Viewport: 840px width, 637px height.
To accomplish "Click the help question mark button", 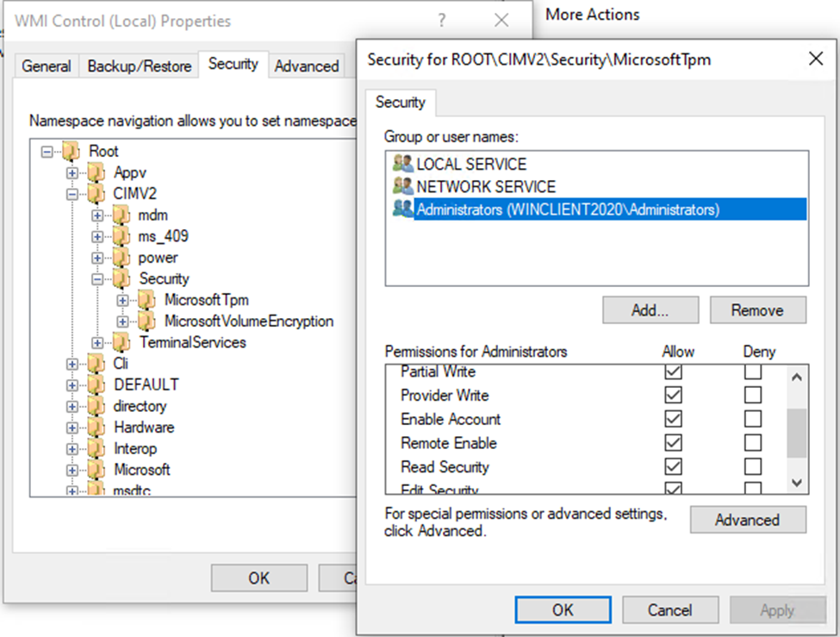I will (442, 20).
